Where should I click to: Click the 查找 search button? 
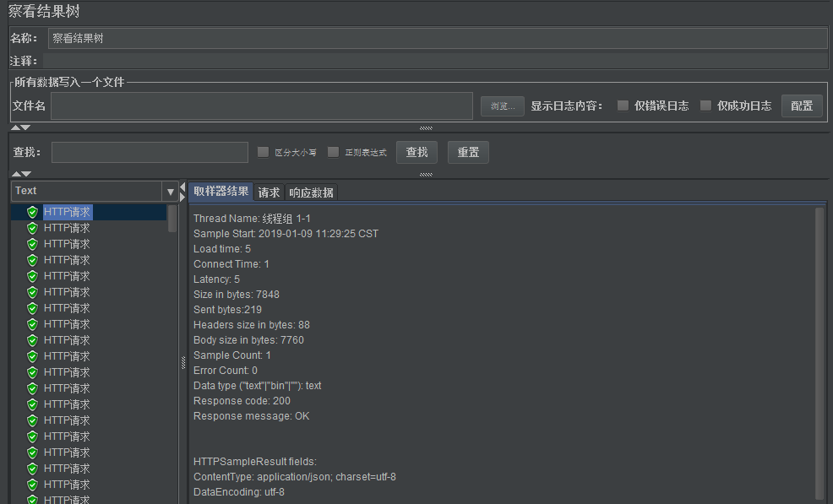(x=417, y=153)
